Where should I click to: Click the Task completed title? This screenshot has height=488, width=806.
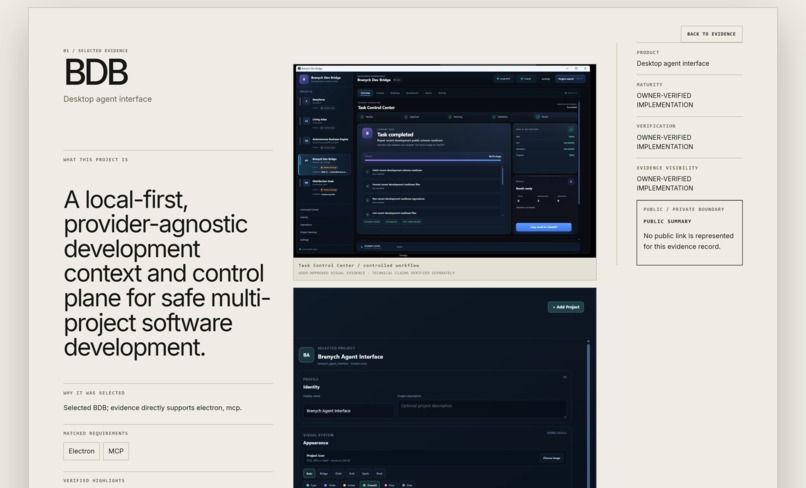point(395,135)
